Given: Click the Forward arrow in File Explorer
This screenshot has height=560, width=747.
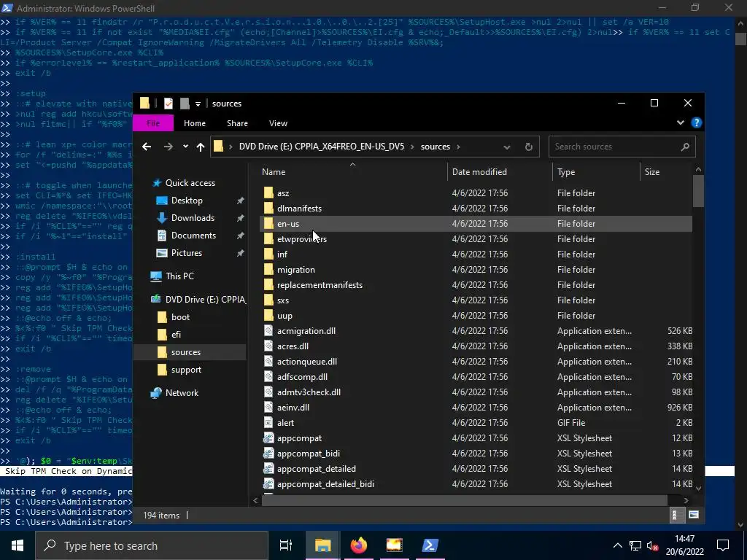Looking at the screenshot, I should 169,147.
